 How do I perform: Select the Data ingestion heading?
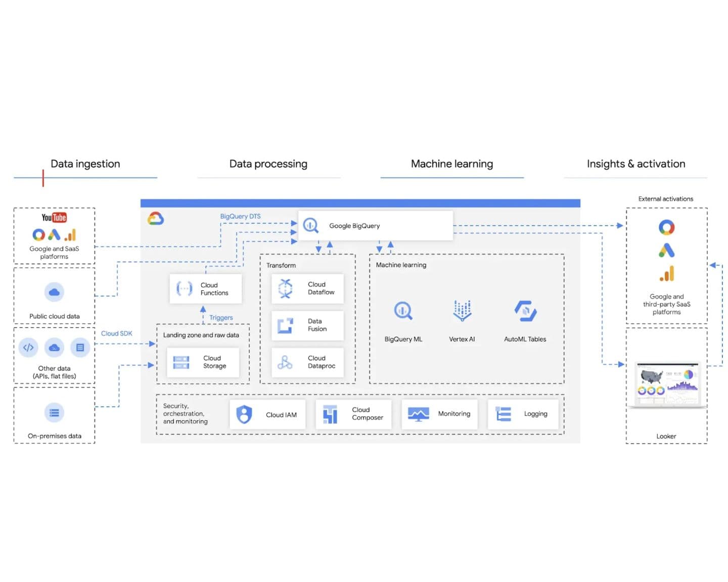pyautogui.click(x=85, y=164)
